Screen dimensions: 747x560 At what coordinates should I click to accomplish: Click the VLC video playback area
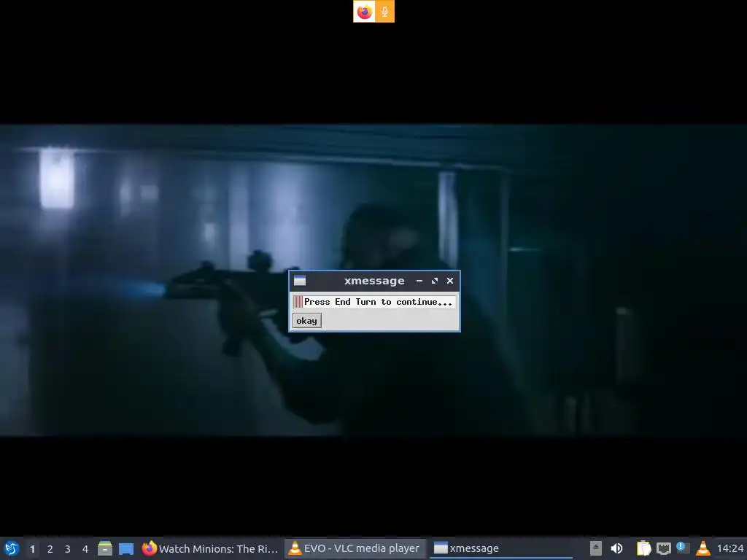click(373, 280)
